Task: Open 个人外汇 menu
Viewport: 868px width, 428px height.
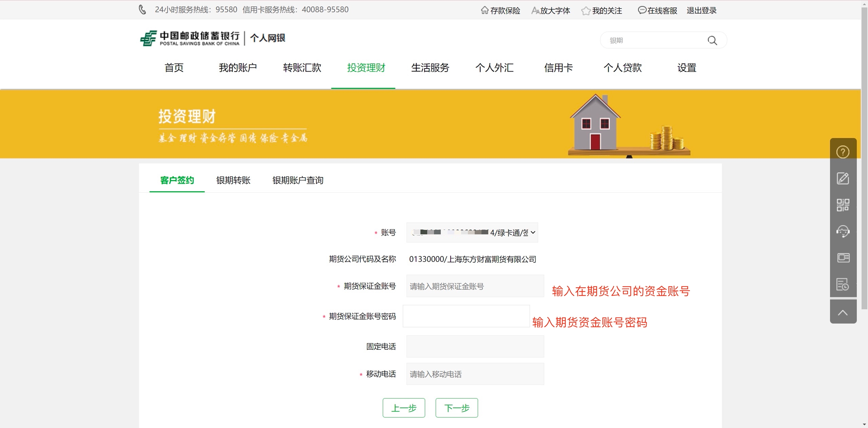Action: click(x=494, y=68)
